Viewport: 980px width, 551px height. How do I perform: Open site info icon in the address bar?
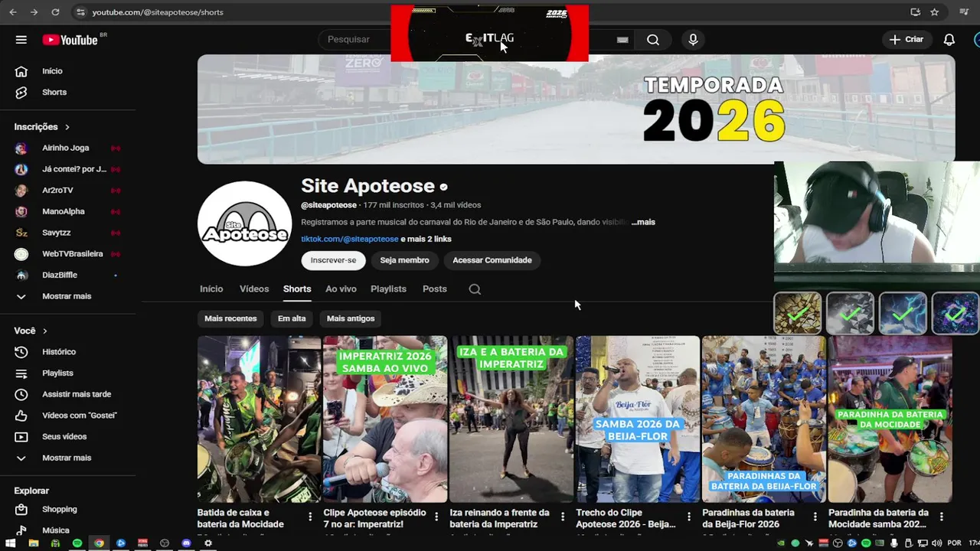tap(80, 12)
